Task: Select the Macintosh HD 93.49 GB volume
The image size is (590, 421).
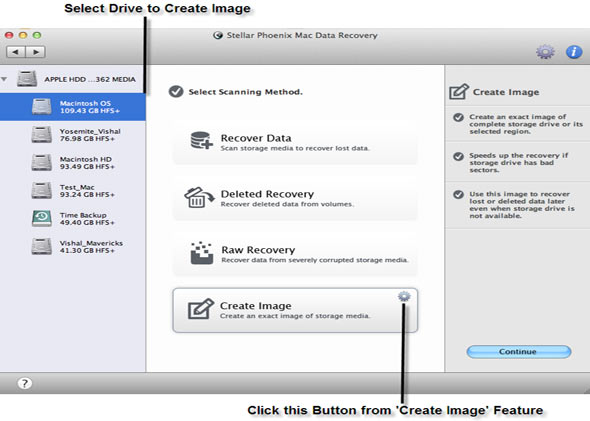Action: click(x=73, y=163)
